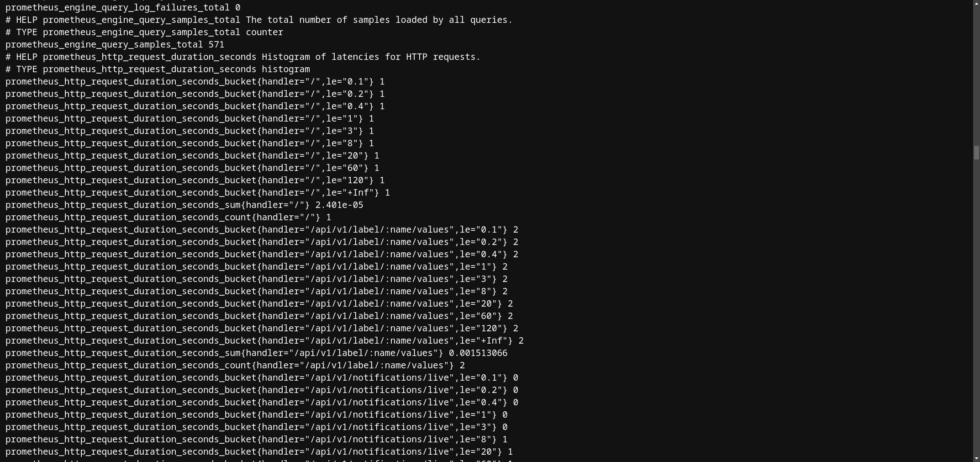The height and width of the screenshot is (462, 980).
Task: Click duration_seconds_count line for handler "/"
Action: 168,218
